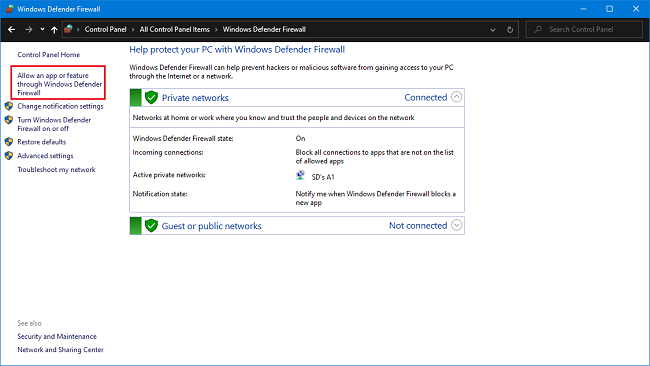Open Security and Maintenance link

tap(57, 337)
